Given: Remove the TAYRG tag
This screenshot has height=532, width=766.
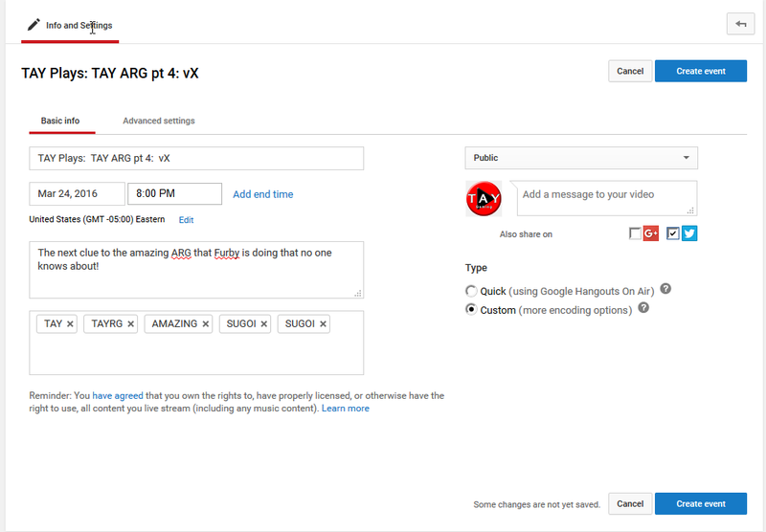Looking at the screenshot, I should 130,324.
